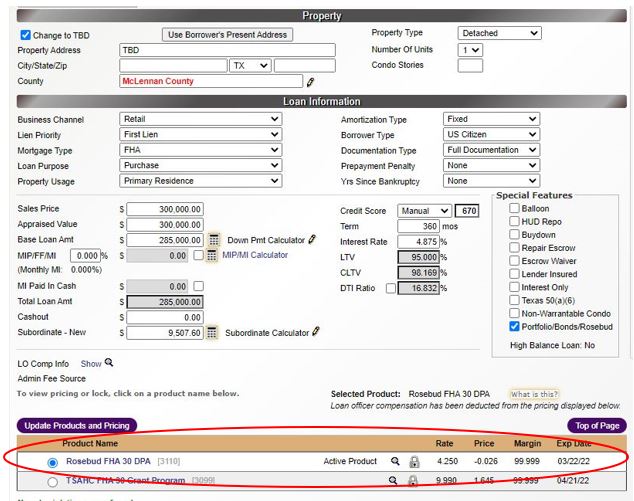This screenshot has height=501, width=634.
Task: Open the Mortgage Type dropdown
Action: click(200, 150)
